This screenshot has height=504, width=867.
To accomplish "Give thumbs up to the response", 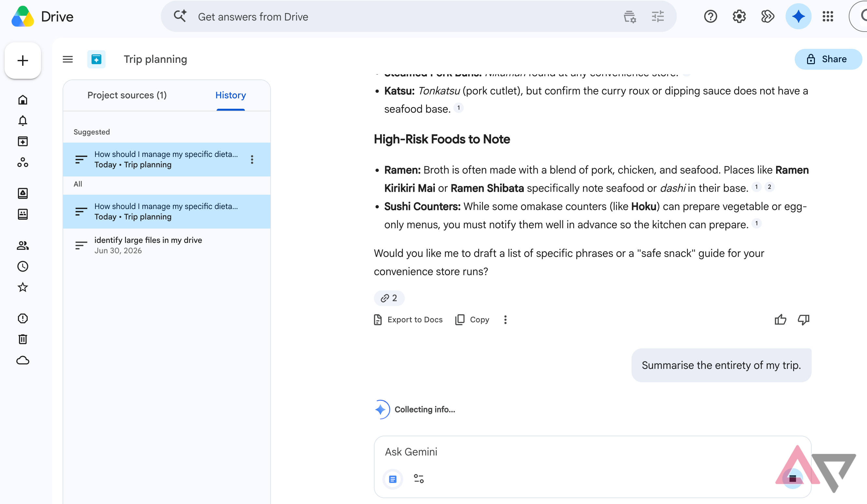I will [x=780, y=320].
